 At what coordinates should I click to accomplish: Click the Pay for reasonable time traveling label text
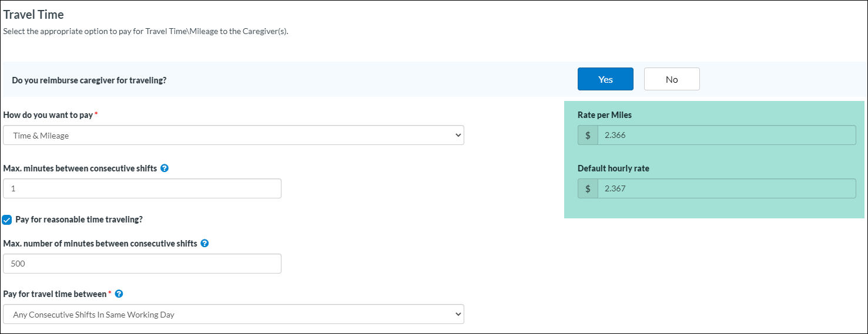click(x=79, y=220)
